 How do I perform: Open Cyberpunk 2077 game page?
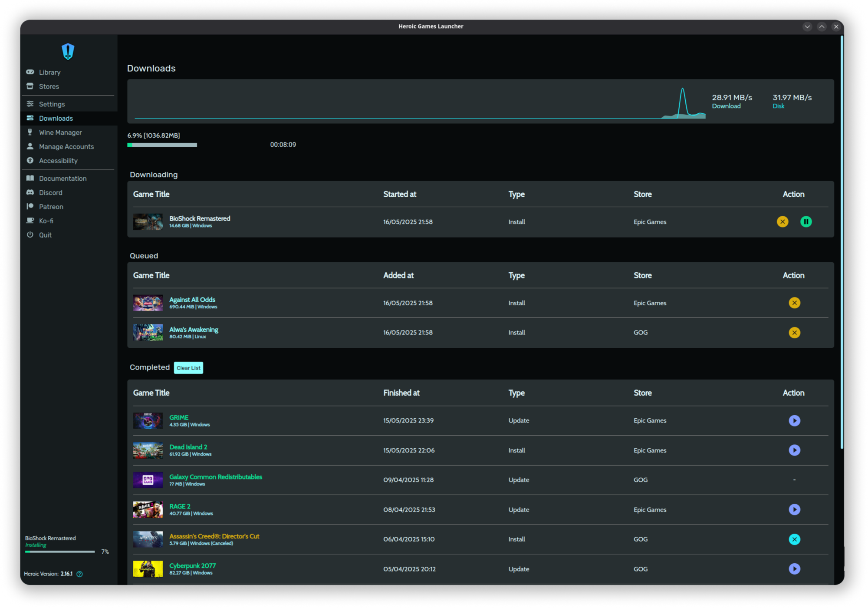(x=192, y=566)
